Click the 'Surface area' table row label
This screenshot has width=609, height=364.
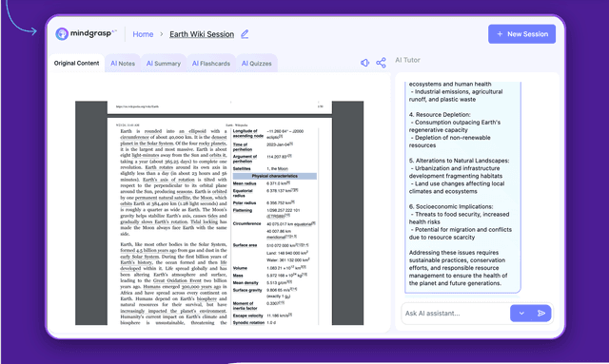coord(245,245)
